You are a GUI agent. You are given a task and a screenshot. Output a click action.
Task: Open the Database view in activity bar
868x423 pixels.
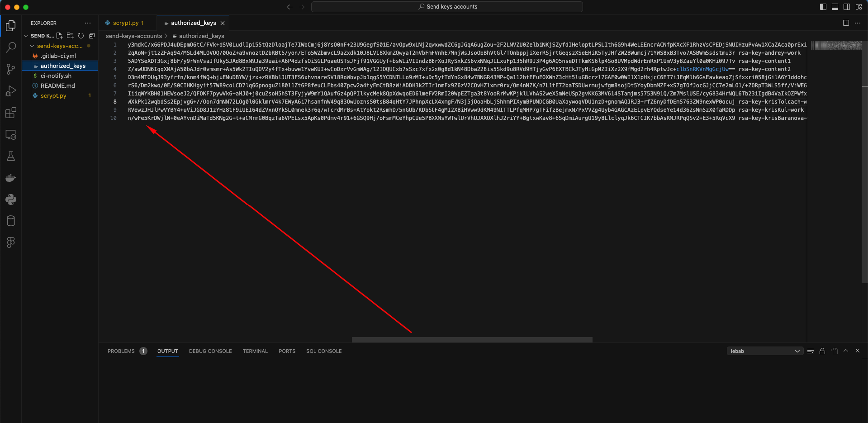click(x=11, y=221)
